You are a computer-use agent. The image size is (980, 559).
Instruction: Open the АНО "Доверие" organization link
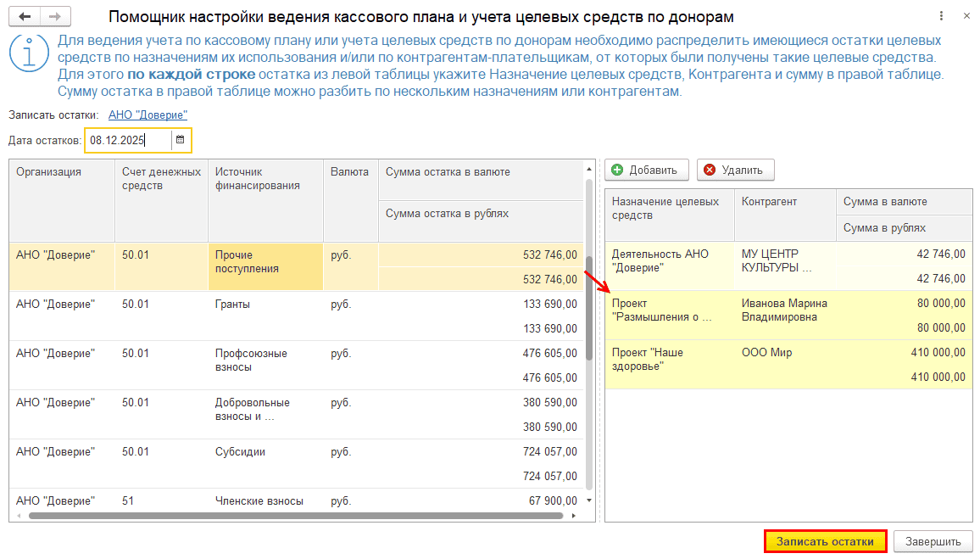(148, 115)
